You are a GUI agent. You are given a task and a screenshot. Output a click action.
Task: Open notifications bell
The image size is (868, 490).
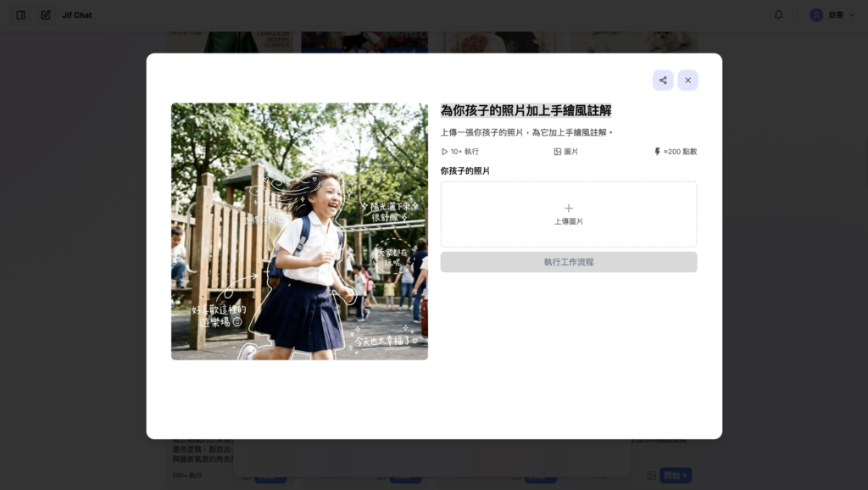(x=778, y=15)
